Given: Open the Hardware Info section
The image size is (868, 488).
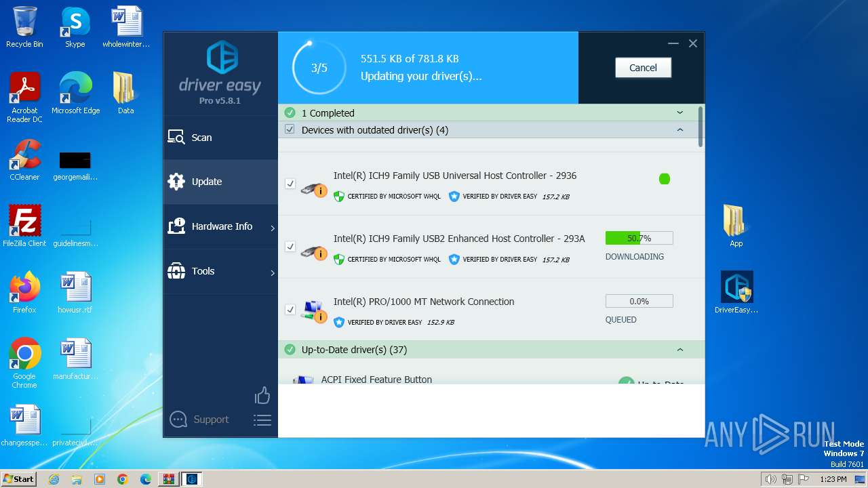Looking at the screenshot, I should coord(220,226).
